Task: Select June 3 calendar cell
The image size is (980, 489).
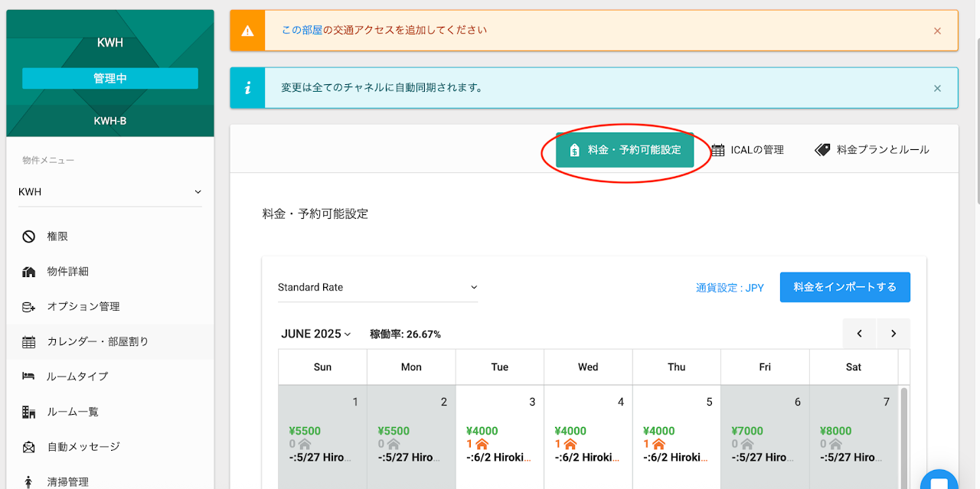Action: click(499, 436)
